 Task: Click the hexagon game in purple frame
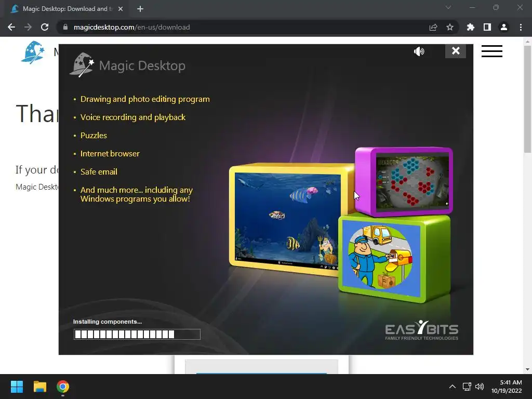coord(412,182)
